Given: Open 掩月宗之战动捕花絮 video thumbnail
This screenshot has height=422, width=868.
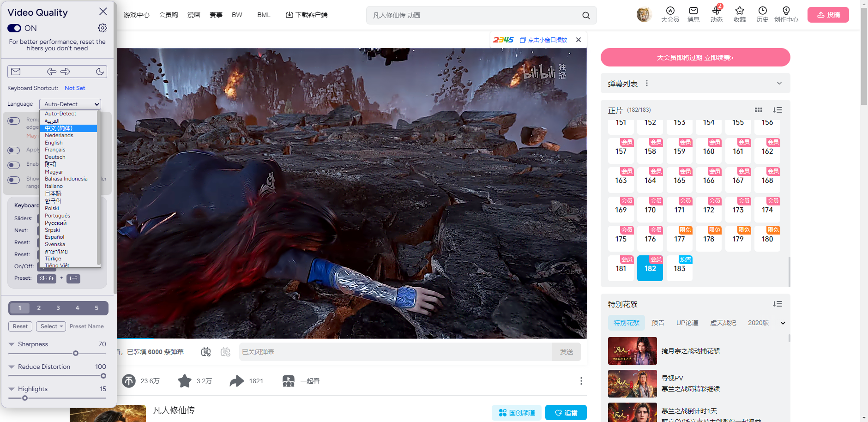Looking at the screenshot, I should pyautogui.click(x=633, y=351).
